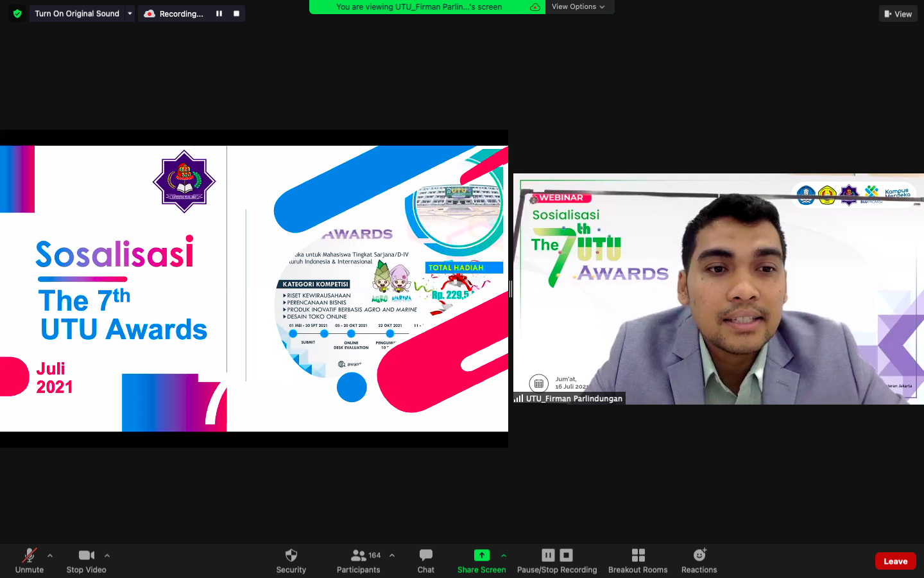
Task: Expand video options arrow beside Stop Video
Action: (x=107, y=556)
